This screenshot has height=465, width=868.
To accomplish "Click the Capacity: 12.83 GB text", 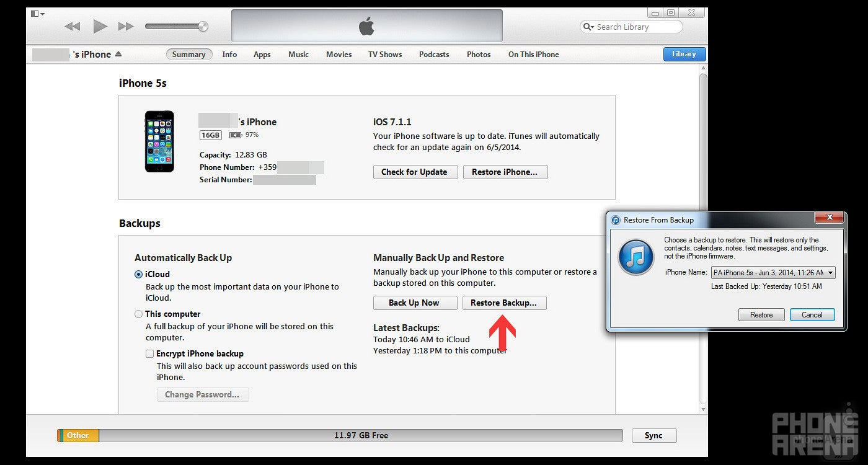I will pos(233,154).
